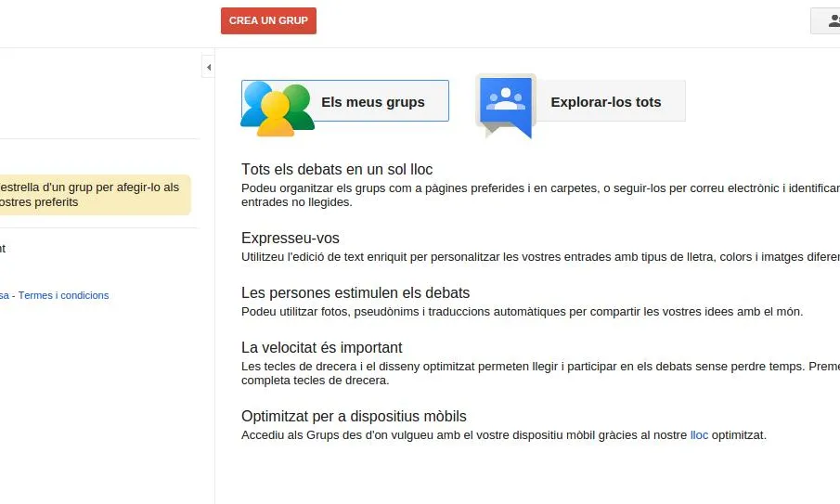The height and width of the screenshot is (504, 840).
Task: Click the blue Google Groups speech bubble icon
Action: click(x=506, y=106)
